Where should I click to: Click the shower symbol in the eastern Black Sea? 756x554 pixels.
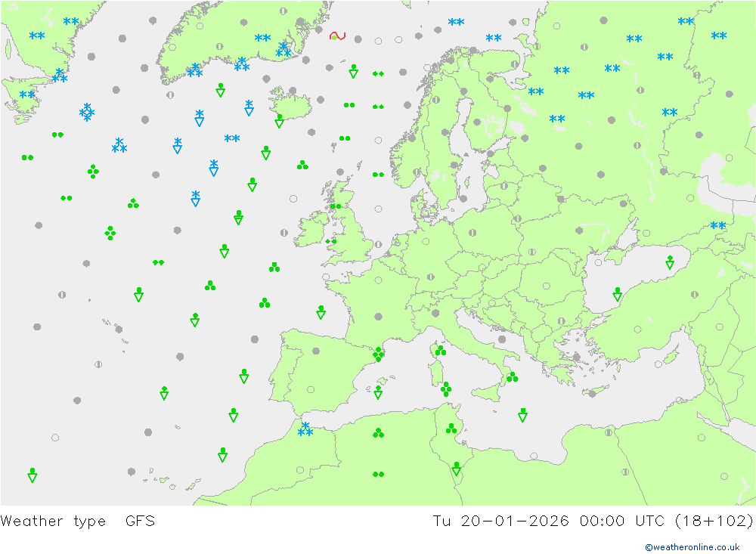point(670,262)
